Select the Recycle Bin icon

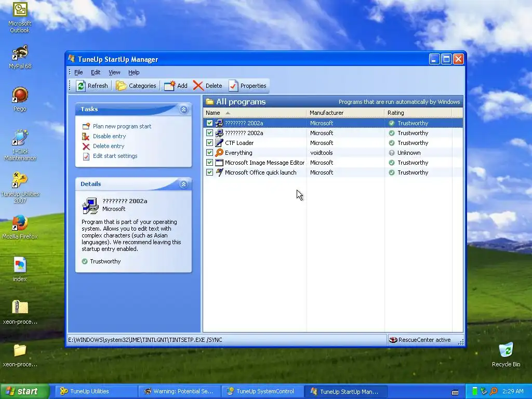pyautogui.click(x=506, y=355)
